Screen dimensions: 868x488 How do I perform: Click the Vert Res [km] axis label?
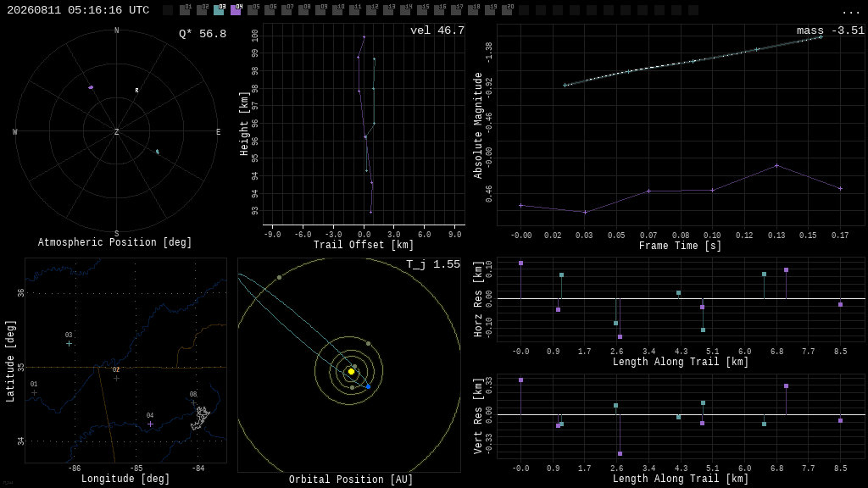[x=478, y=416]
